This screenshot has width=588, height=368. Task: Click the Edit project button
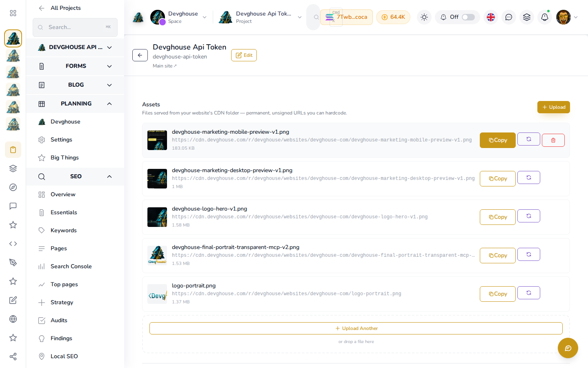(x=244, y=55)
